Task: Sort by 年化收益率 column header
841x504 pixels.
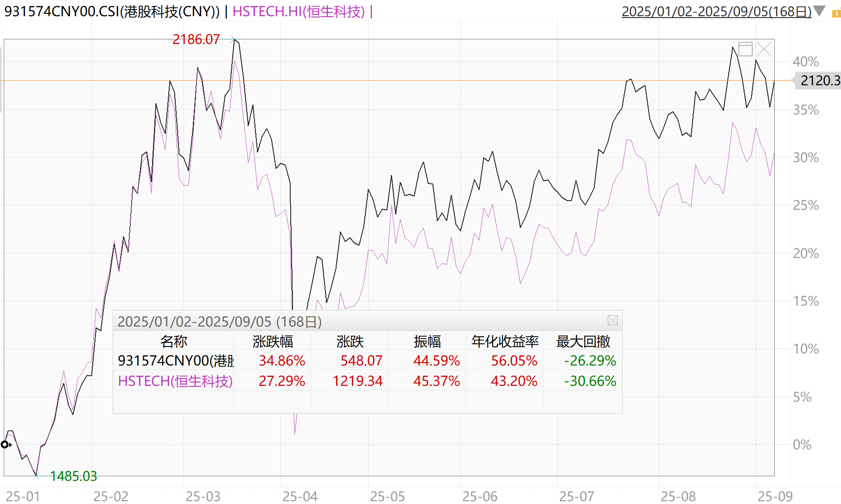Action: tap(504, 342)
